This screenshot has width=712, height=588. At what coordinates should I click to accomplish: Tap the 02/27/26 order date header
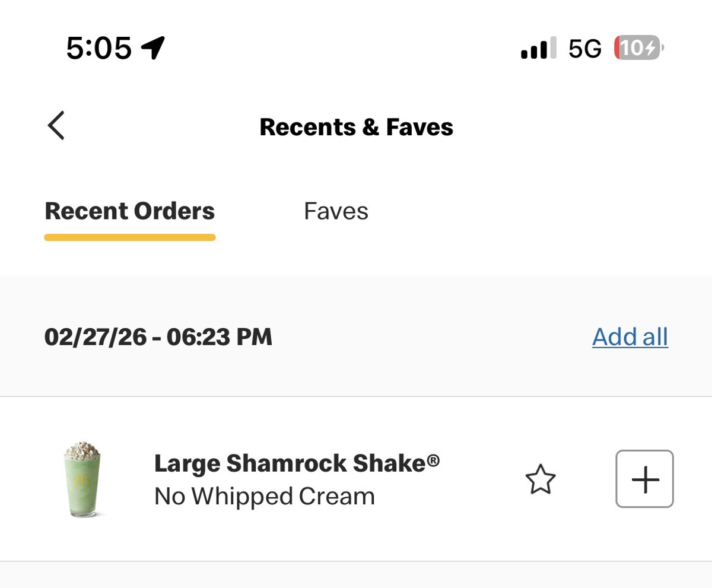click(x=158, y=337)
